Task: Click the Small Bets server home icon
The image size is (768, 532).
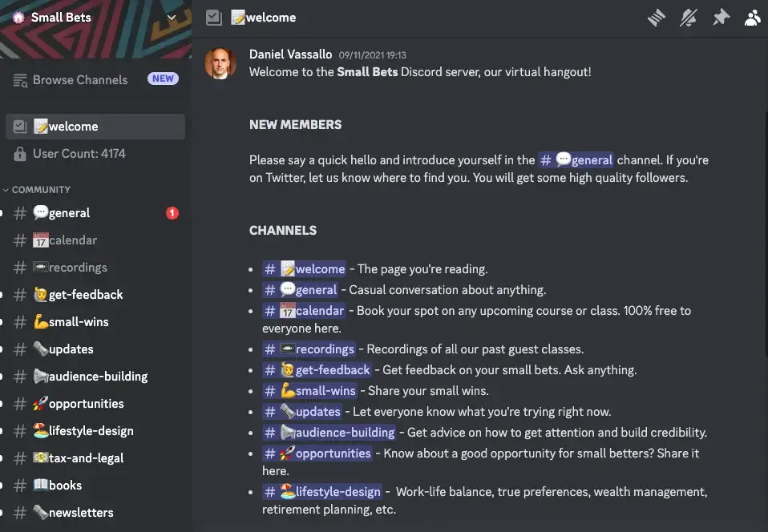Action: pos(18,18)
